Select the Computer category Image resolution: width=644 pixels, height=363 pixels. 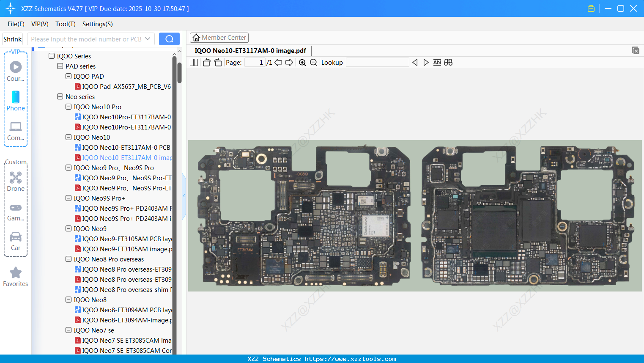coord(16,131)
